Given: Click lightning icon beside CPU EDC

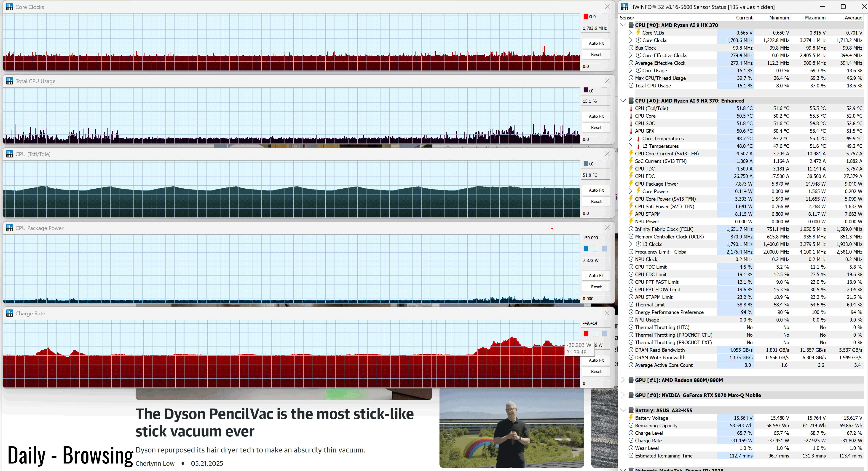Looking at the screenshot, I should coord(631,176).
